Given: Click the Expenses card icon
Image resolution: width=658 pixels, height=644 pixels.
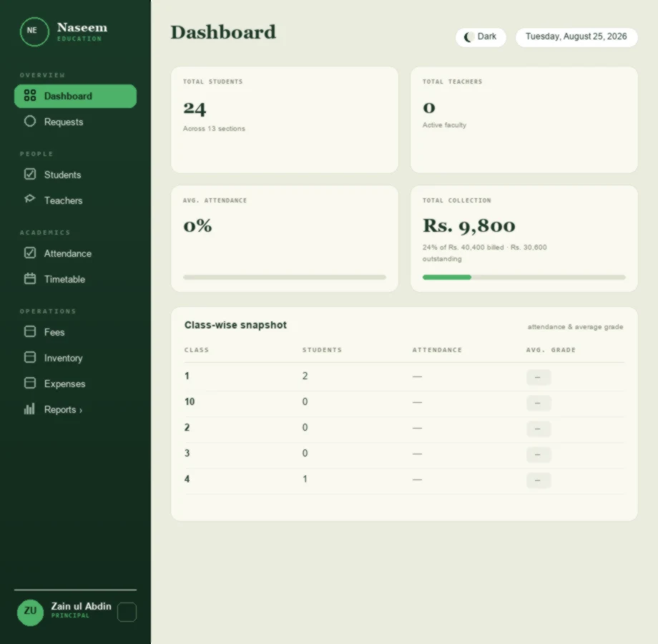Looking at the screenshot, I should pos(30,383).
